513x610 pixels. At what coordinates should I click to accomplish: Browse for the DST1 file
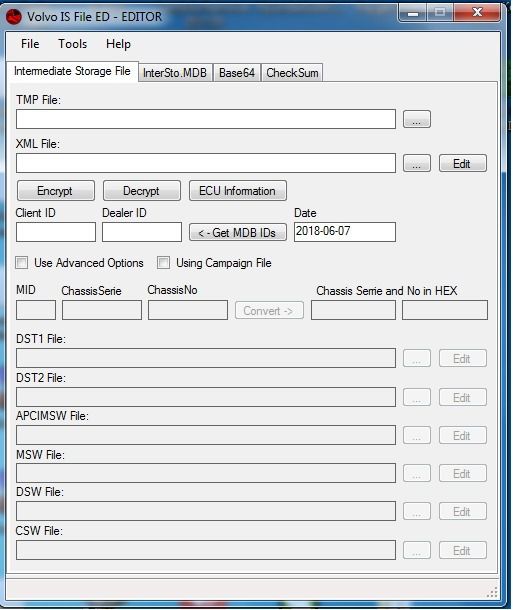pos(417,358)
